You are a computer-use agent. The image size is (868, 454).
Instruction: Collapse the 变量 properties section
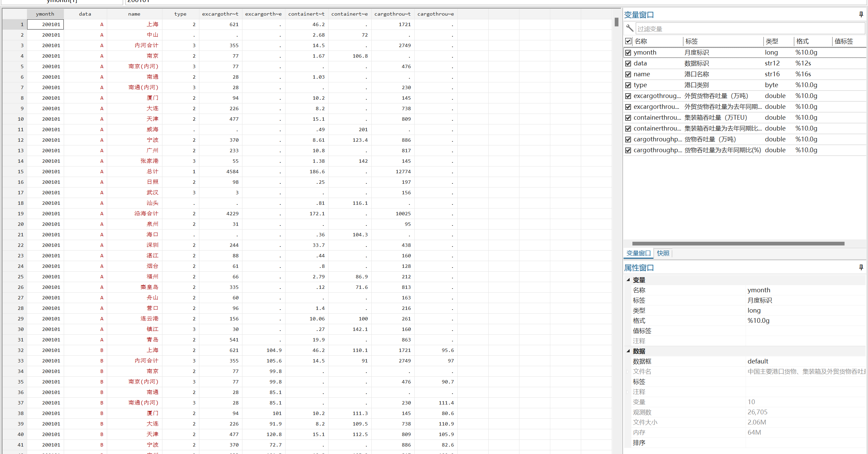(628, 280)
